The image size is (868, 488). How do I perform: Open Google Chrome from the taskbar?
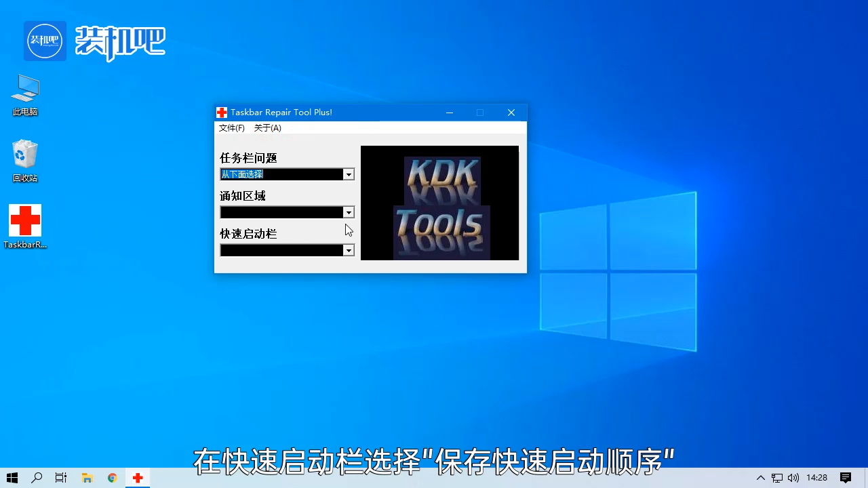pos(112,478)
